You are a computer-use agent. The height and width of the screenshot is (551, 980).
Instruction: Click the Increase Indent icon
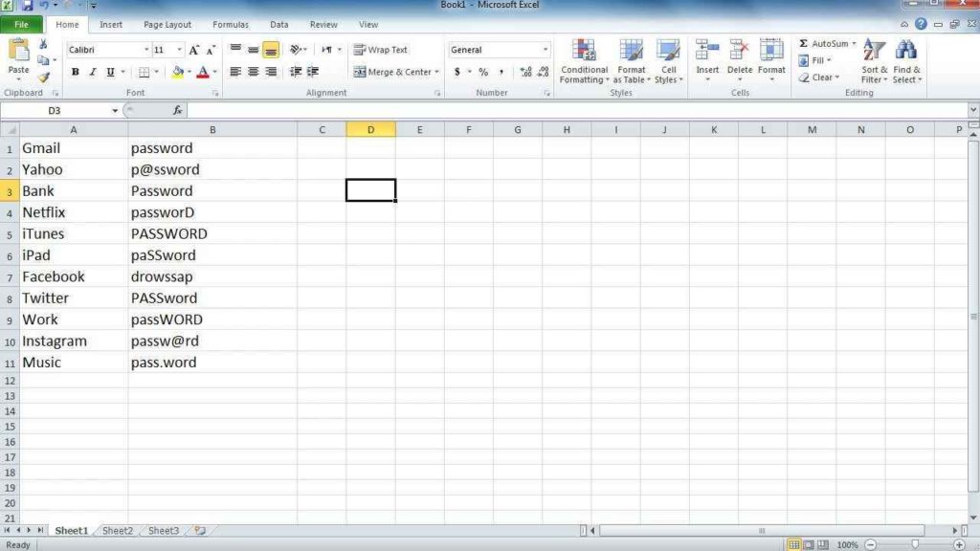(x=313, y=72)
